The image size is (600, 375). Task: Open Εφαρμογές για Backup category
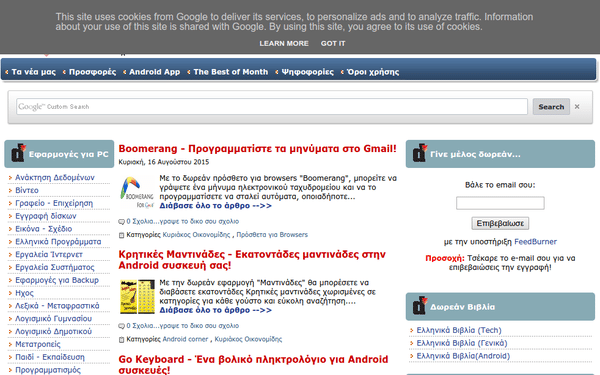coord(57,280)
